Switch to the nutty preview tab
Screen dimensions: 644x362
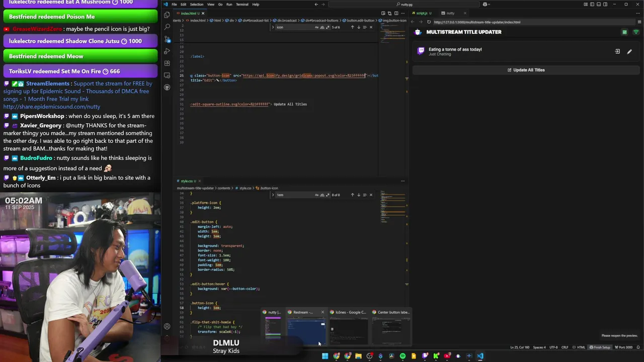click(450, 13)
